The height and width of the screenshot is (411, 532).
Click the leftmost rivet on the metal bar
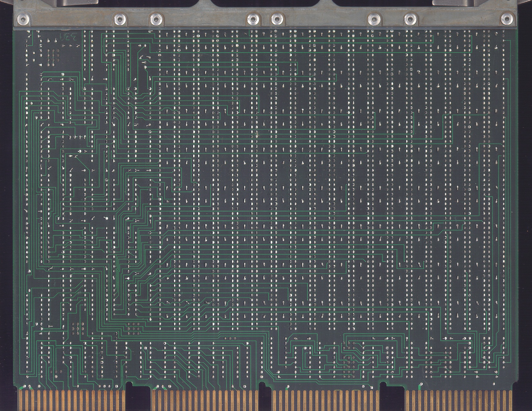point(23,20)
